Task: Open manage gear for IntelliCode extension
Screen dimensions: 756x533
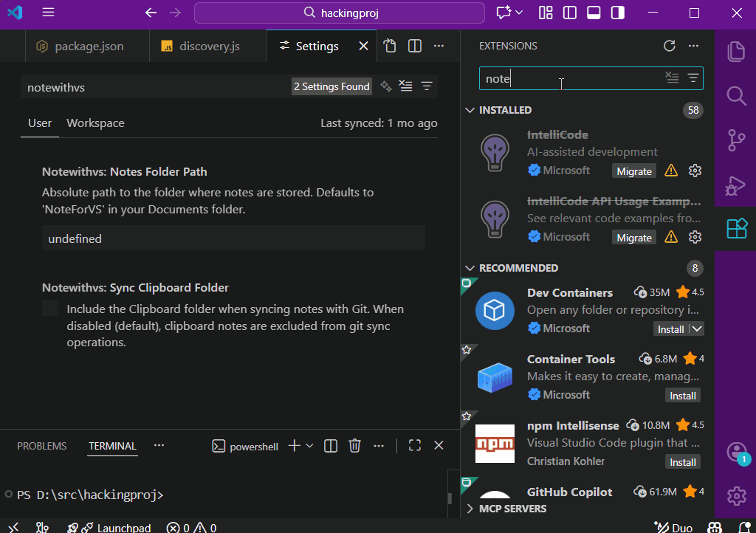Action: [x=695, y=171]
